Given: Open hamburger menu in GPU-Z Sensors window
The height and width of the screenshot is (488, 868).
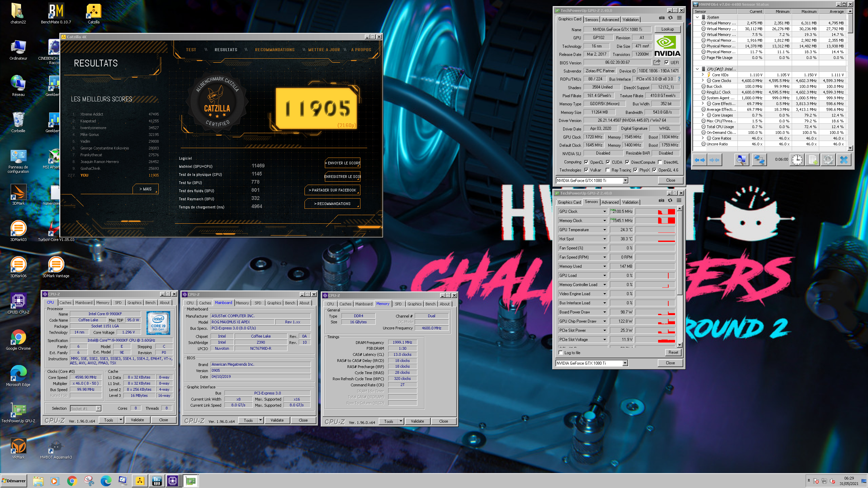Looking at the screenshot, I should [x=679, y=201].
